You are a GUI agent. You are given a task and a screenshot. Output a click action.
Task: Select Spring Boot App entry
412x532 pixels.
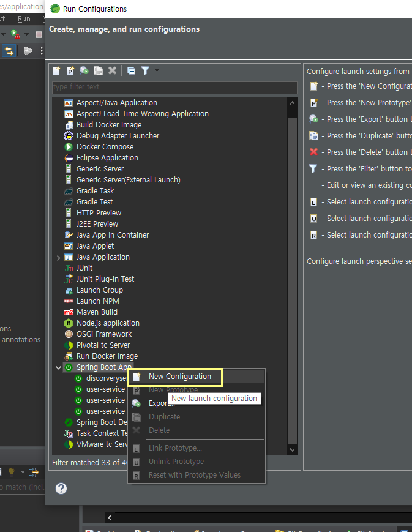click(104, 367)
